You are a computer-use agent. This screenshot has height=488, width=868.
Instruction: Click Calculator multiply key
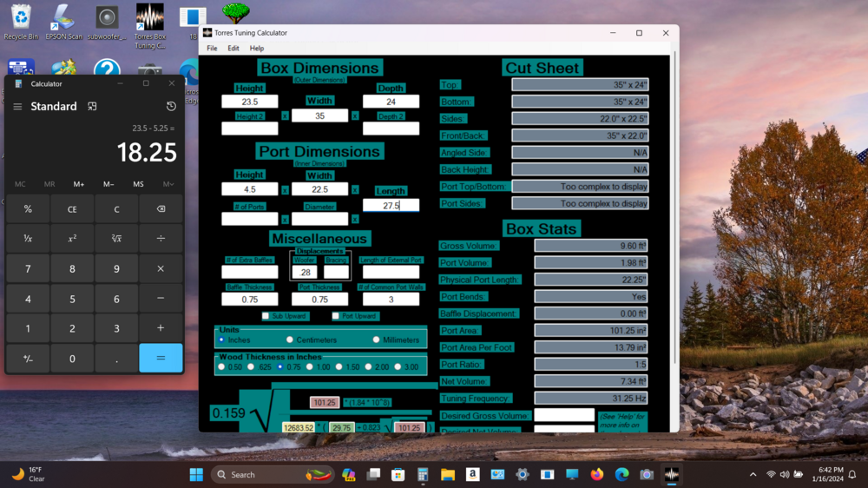[x=161, y=268]
